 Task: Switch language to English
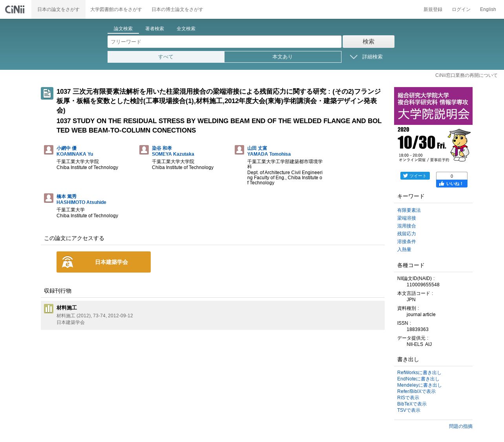tap(488, 9)
